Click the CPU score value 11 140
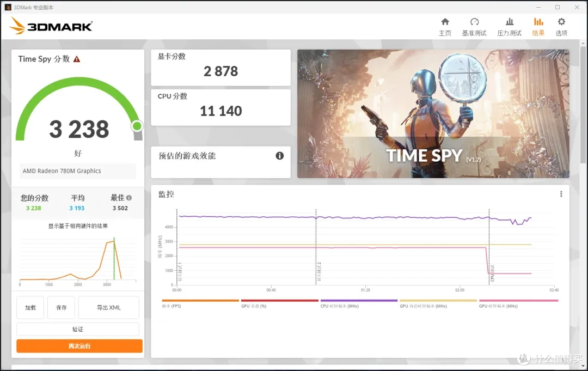Screen dimensions: 588x371 point(220,111)
